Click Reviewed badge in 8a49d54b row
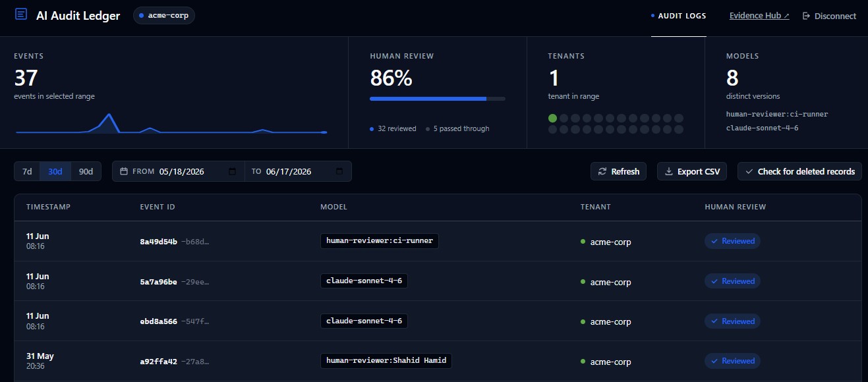This screenshot has width=868, height=382. [x=732, y=241]
